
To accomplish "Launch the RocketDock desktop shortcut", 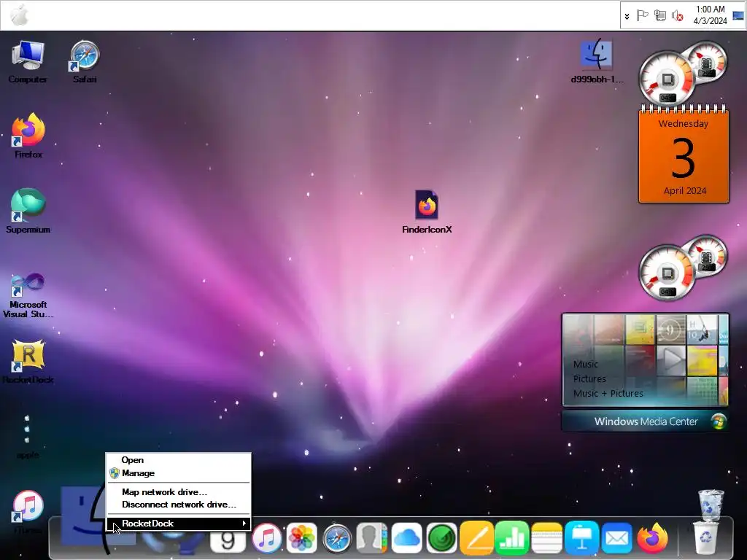I will (x=28, y=362).
